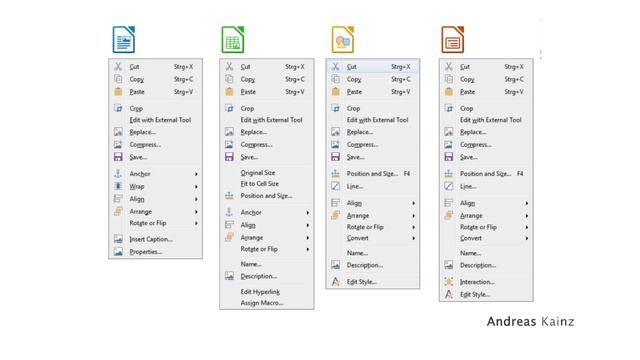
Task: Choose Rotate or Flip in Impress menu
Action: pos(478,227)
